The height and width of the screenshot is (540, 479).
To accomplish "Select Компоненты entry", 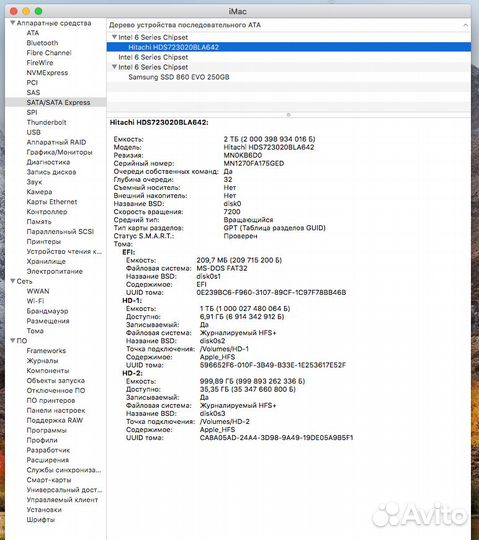I will coord(48,371).
